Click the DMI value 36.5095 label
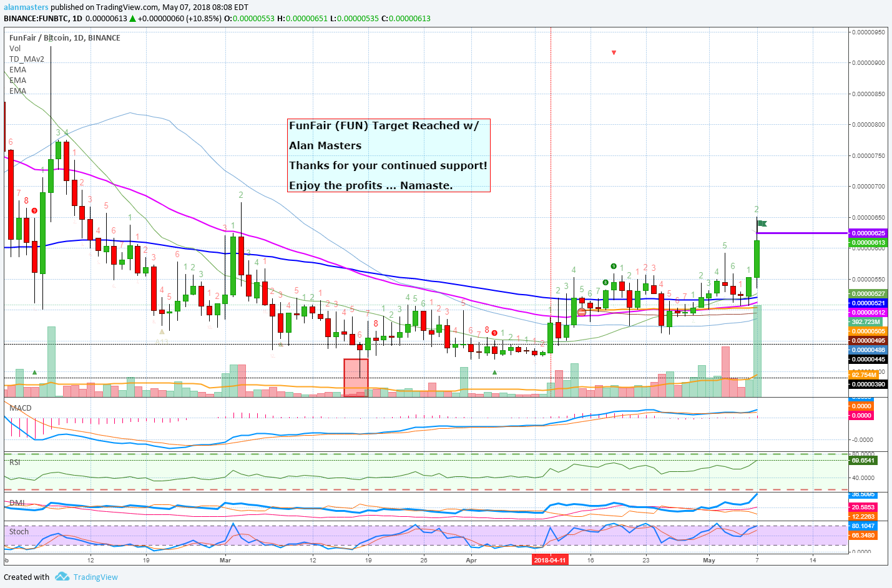This screenshot has height=588, width=892. pyautogui.click(x=863, y=494)
